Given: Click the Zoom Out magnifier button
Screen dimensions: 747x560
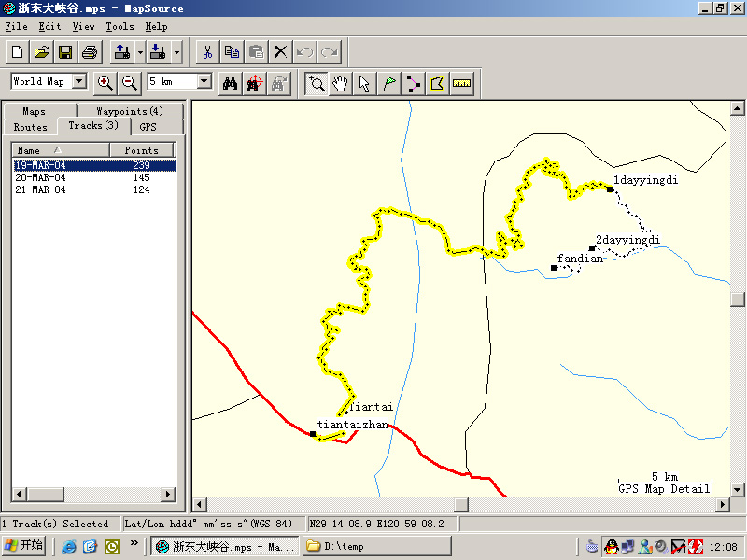Looking at the screenshot, I should click(x=129, y=83).
